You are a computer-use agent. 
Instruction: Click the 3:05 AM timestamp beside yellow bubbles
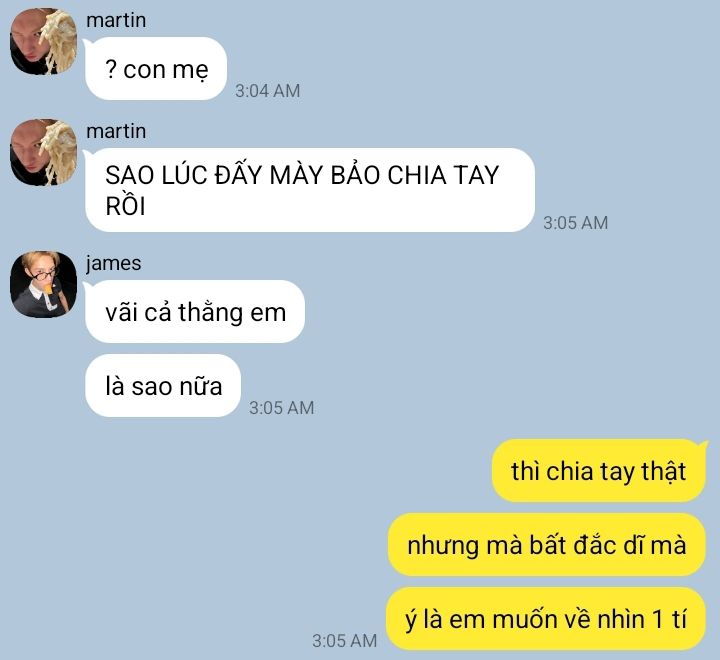click(x=344, y=641)
